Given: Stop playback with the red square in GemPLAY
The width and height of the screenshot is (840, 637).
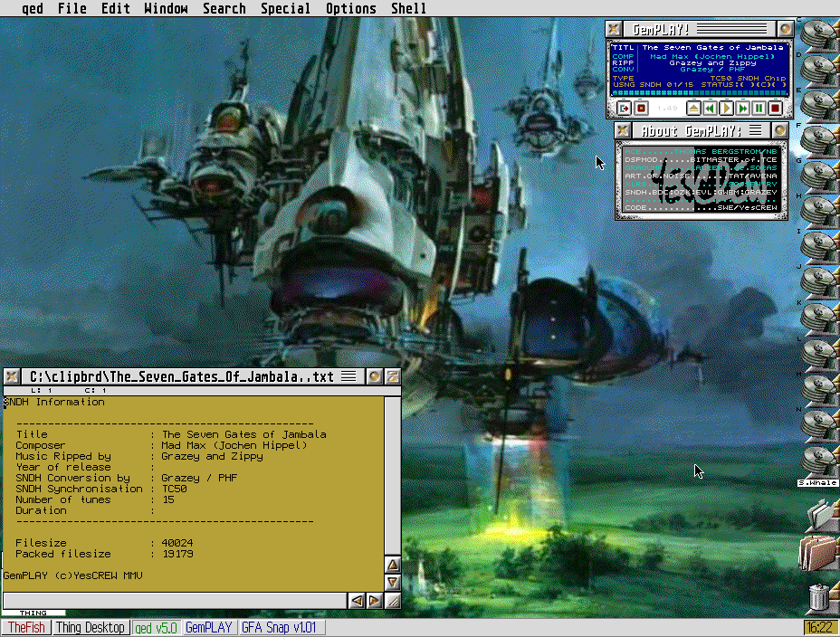Looking at the screenshot, I should pos(775,109).
